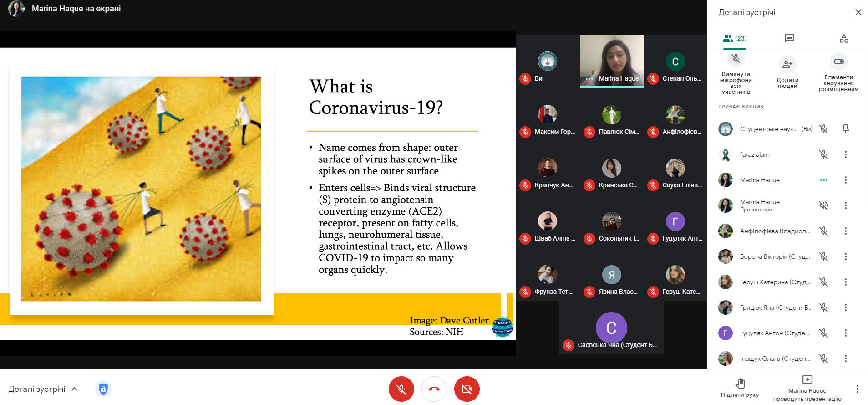Open the security shield lock icon

click(x=103, y=389)
